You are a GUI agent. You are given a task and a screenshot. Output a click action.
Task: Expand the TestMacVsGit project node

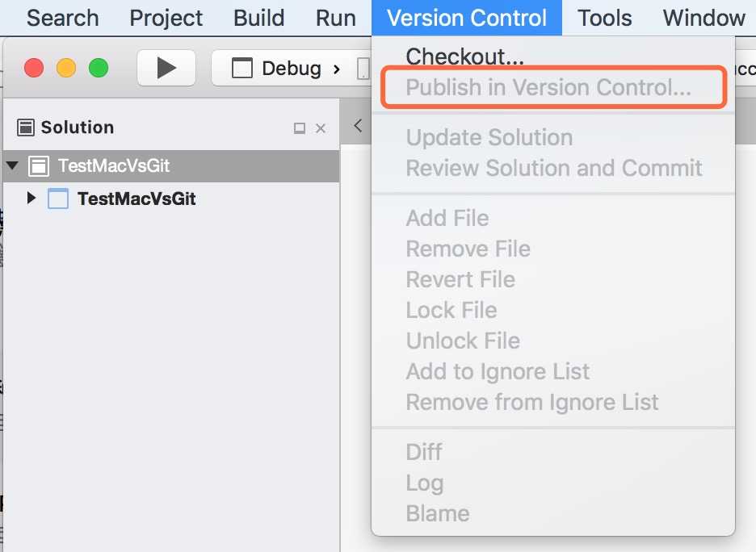(31, 198)
